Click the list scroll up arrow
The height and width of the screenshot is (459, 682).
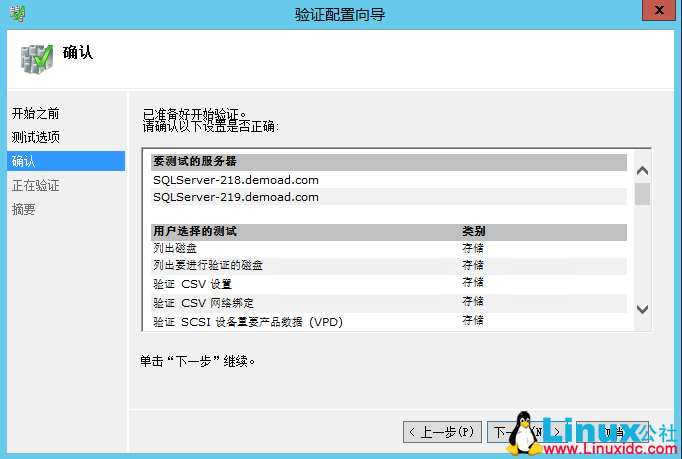pos(642,171)
